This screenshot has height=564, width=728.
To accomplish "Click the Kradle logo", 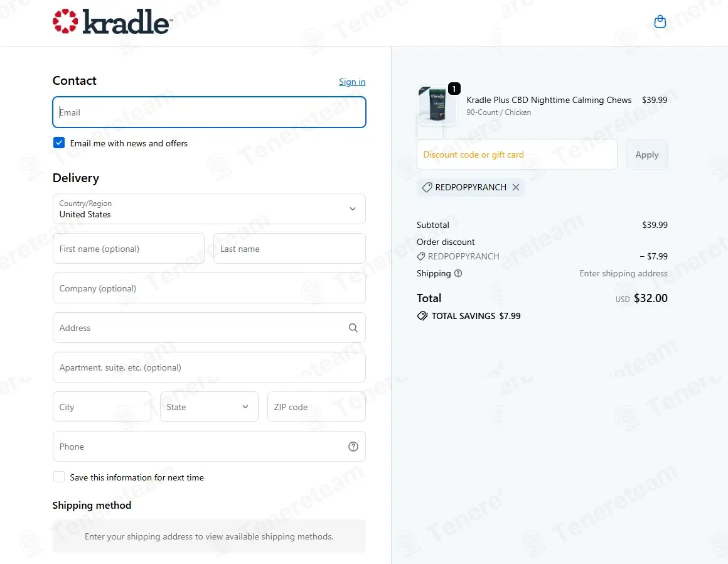I will 113,21.
